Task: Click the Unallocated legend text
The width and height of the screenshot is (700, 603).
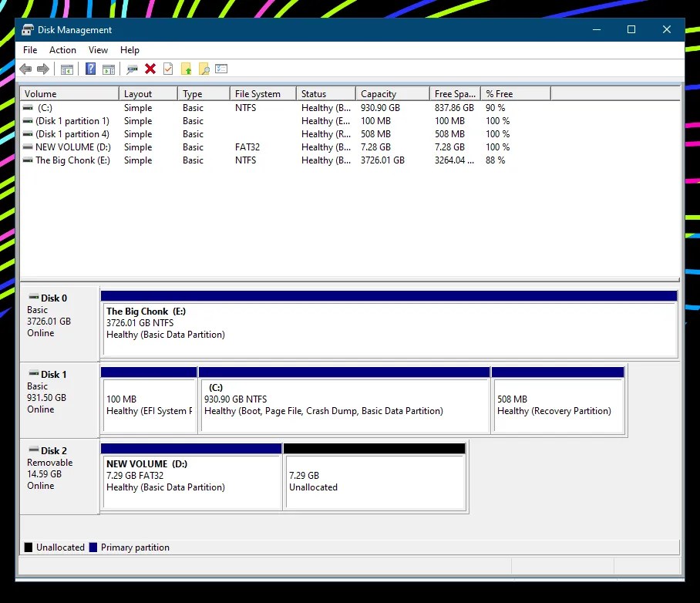Action: (x=60, y=547)
